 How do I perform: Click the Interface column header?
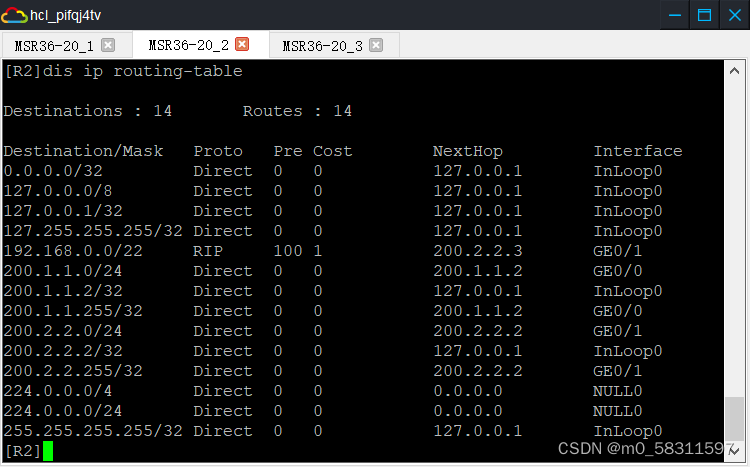[638, 151]
